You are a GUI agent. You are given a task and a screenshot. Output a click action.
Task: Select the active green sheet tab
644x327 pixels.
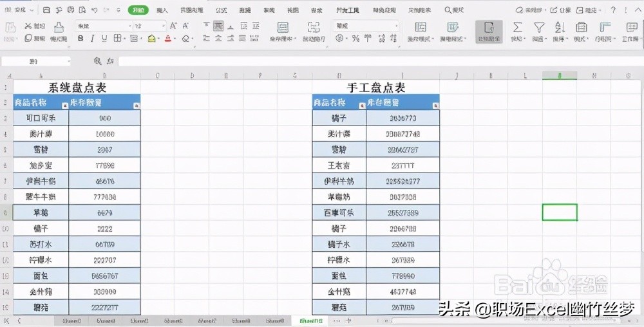pos(311,321)
